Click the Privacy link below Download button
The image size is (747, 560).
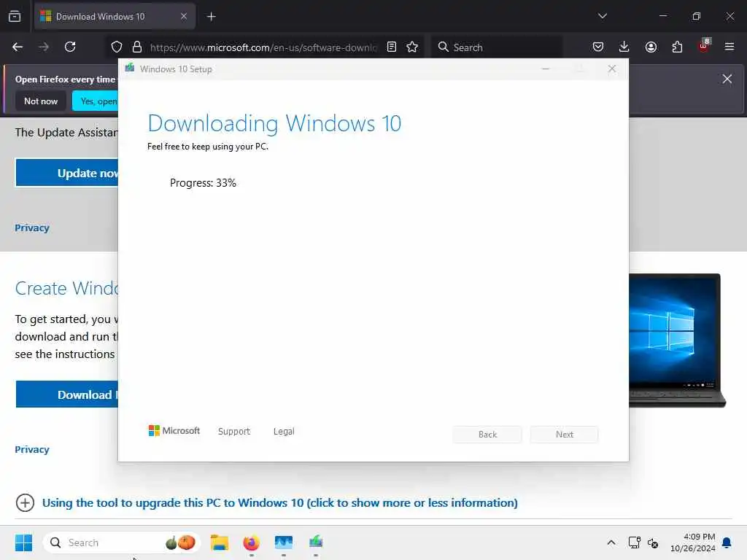point(32,449)
